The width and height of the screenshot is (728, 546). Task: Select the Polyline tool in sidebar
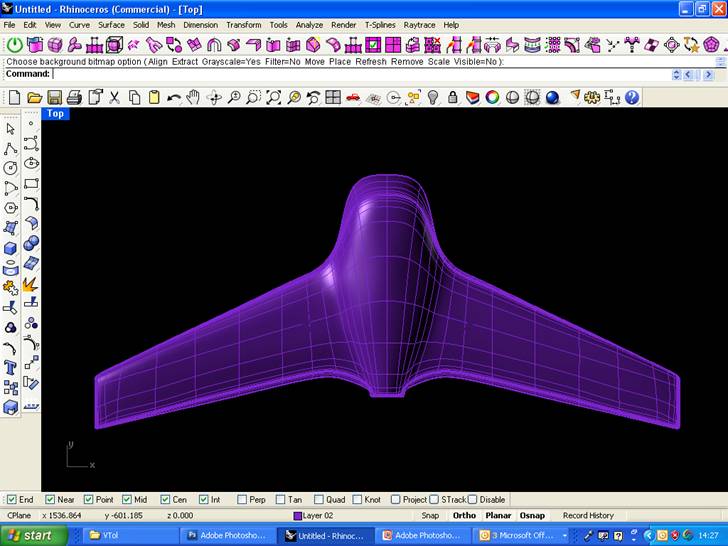tap(11, 149)
